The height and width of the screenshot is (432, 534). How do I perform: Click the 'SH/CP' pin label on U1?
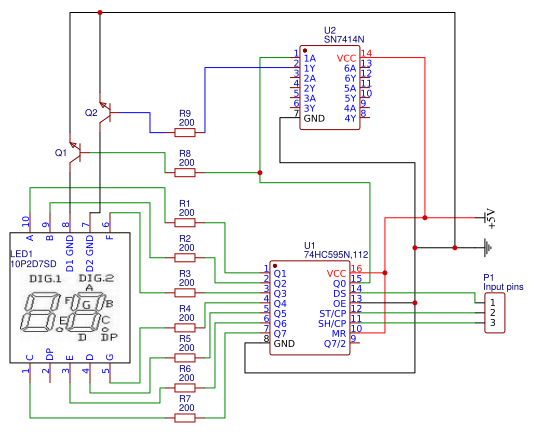[x=332, y=323]
